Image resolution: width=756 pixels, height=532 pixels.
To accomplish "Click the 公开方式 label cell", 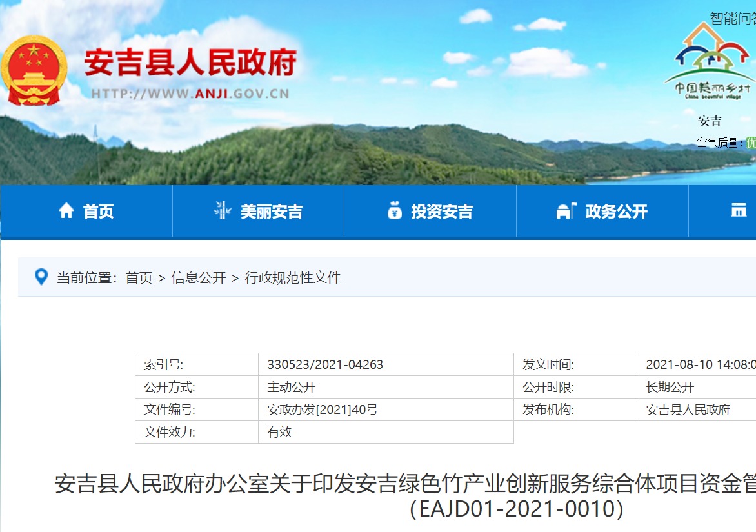I will [197, 387].
